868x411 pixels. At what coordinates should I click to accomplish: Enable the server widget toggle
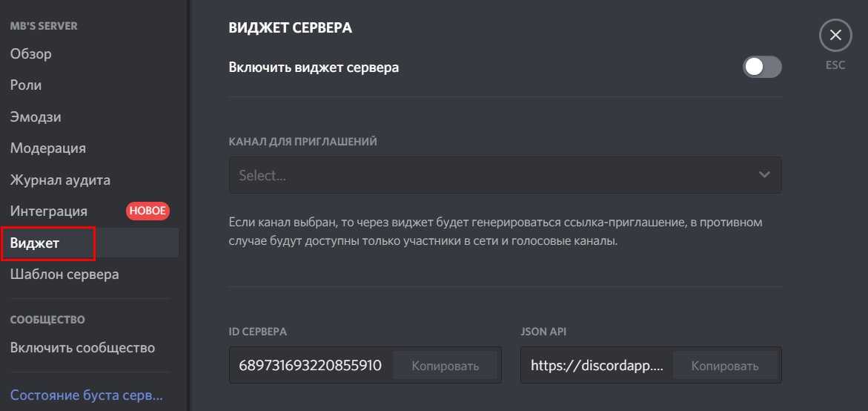[762, 68]
